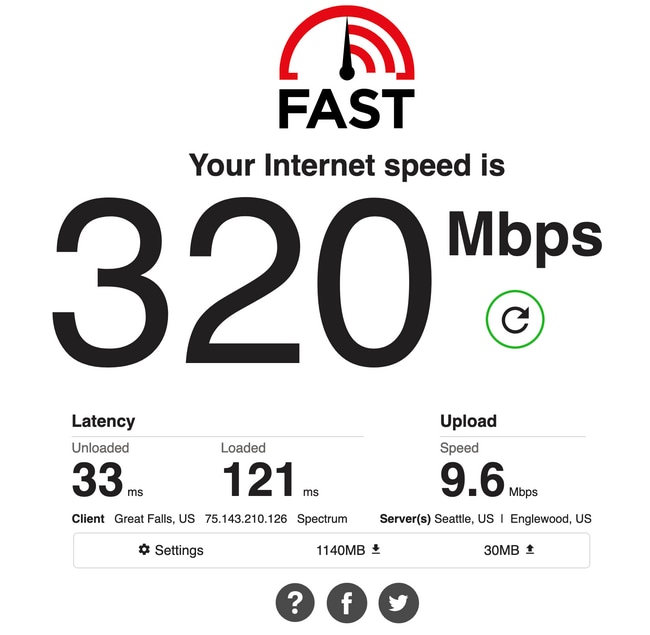Click the green reload speed test icon
650x635 pixels.
(x=515, y=319)
